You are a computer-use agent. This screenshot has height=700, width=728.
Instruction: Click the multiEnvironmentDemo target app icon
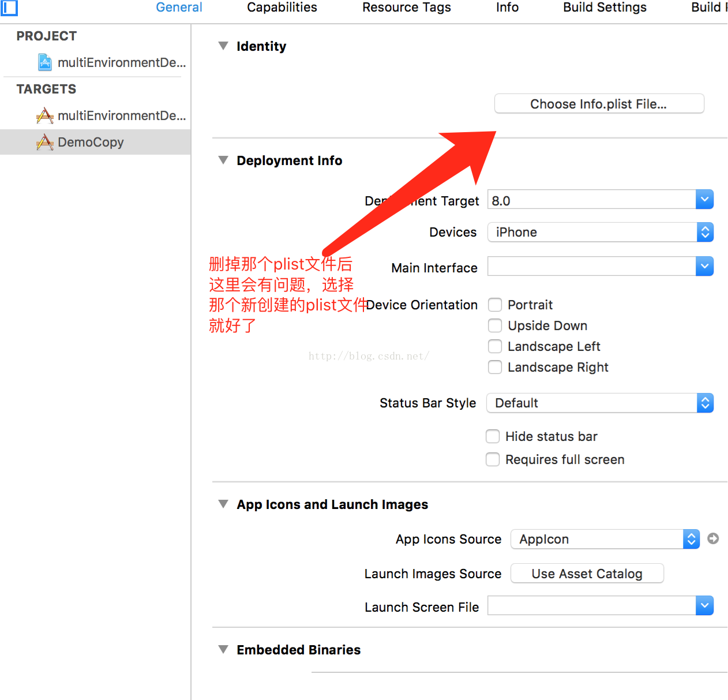(x=45, y=116)
